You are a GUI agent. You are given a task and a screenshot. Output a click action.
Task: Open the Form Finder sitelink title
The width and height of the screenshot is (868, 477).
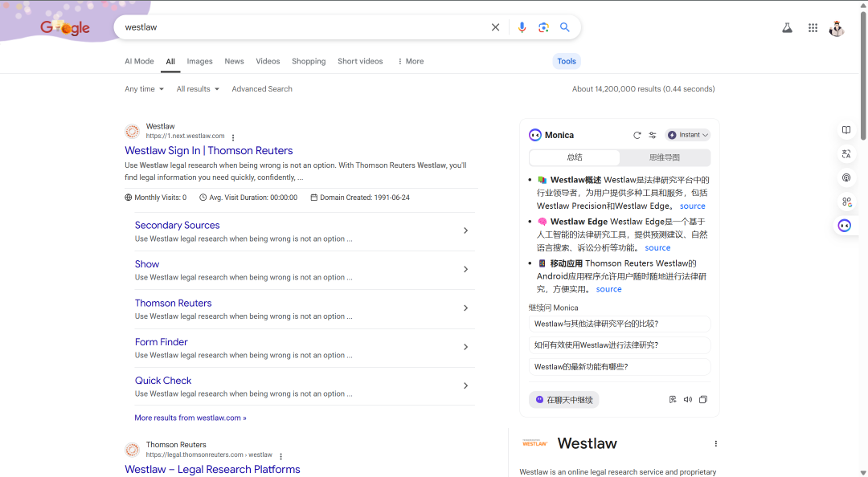coord(161,342)
